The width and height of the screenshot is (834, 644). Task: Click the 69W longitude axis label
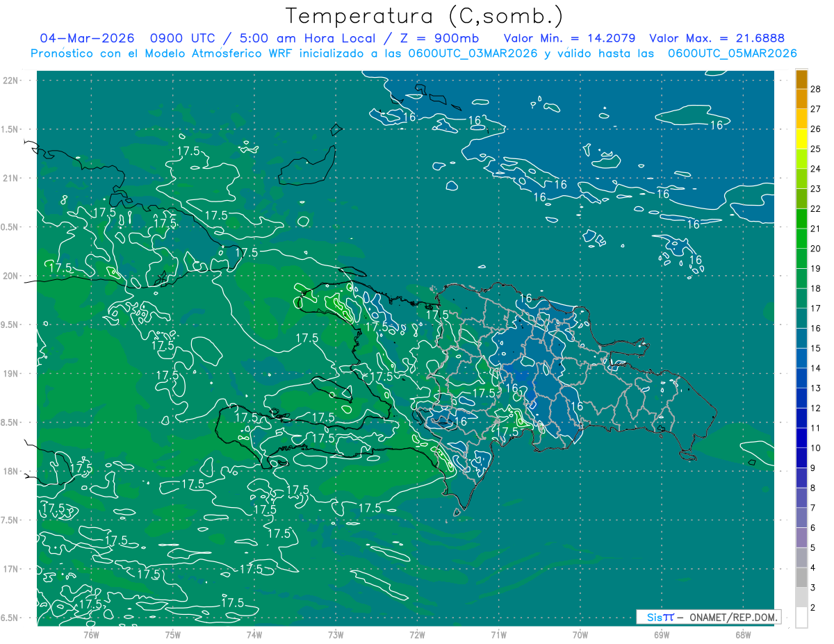[x=662, y=635]
